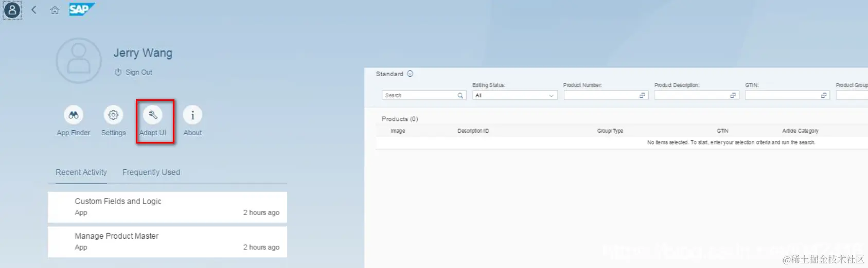Expand the Standard variant chevron
The height and width of the screenshot is (268, 868).
[x=410, y=74]
